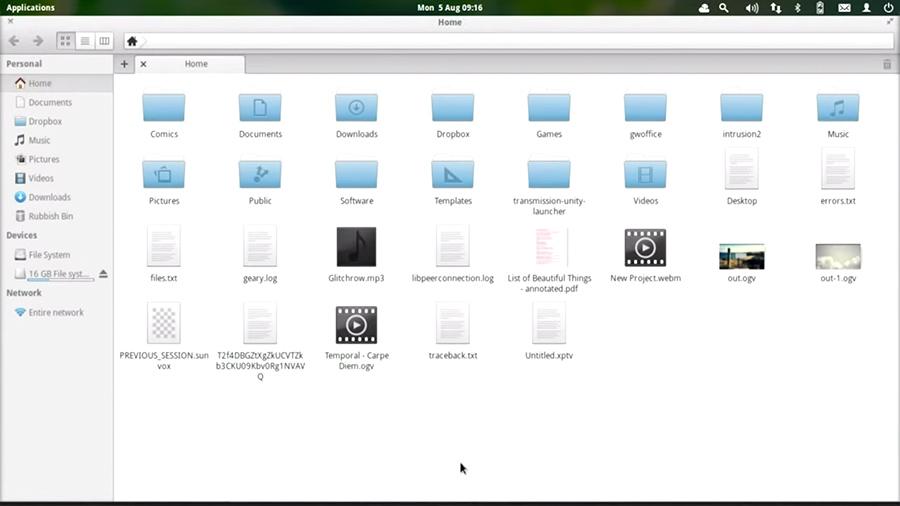Switch to list view mode
900x506 pixels.
[x=85, y=41]
